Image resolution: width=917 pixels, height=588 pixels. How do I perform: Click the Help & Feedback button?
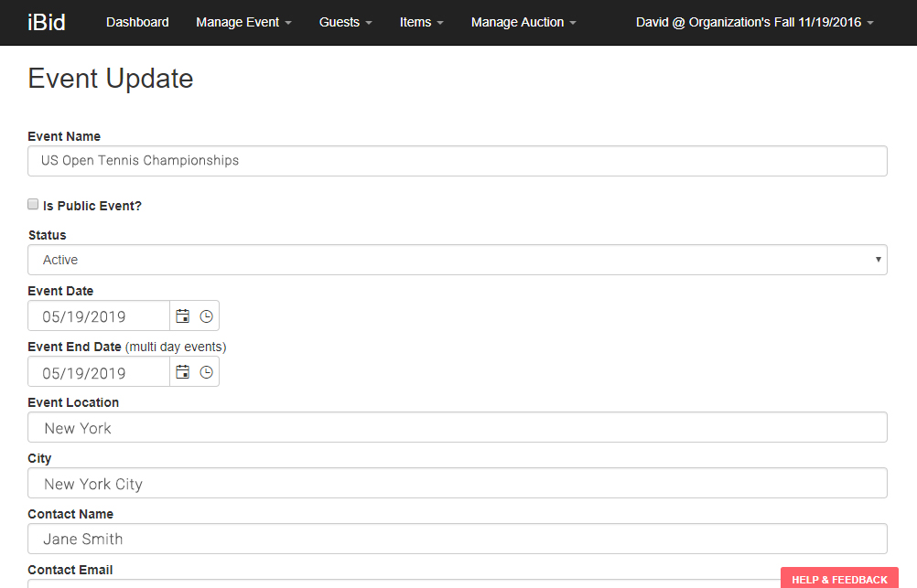[838, 579]
